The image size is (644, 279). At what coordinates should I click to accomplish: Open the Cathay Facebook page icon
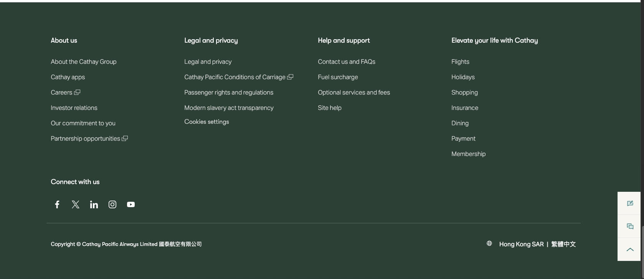[57, 204]
